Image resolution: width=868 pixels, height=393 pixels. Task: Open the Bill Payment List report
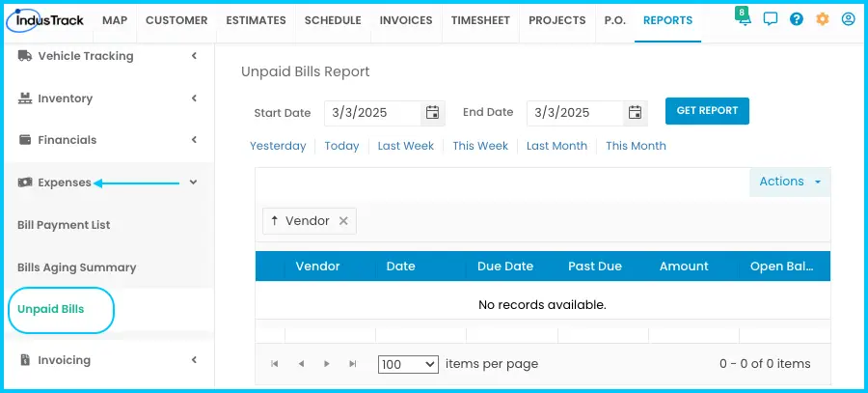64,225
